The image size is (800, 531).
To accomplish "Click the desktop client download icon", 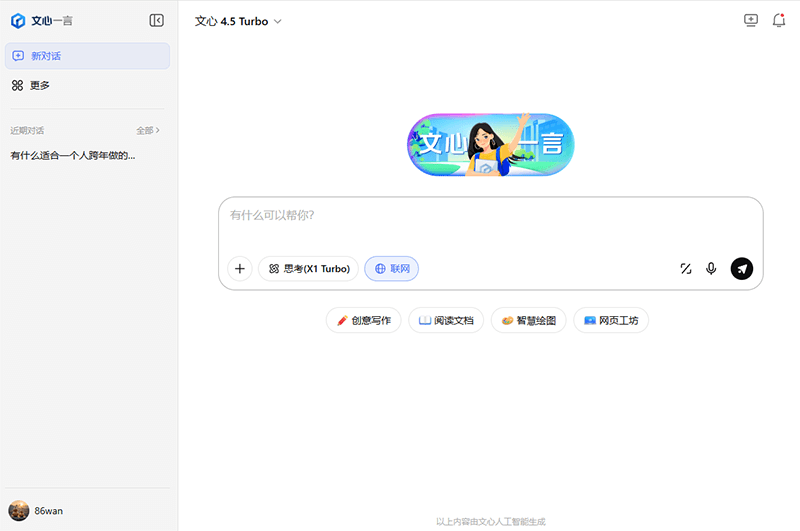I will (751, 20).
